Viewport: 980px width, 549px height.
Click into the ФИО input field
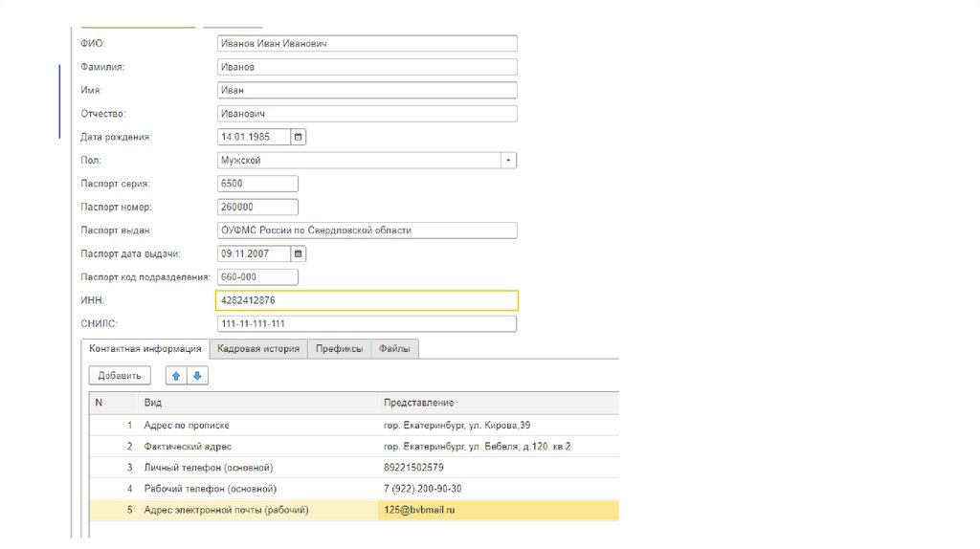pyautogui.click(x=367, y=44)
